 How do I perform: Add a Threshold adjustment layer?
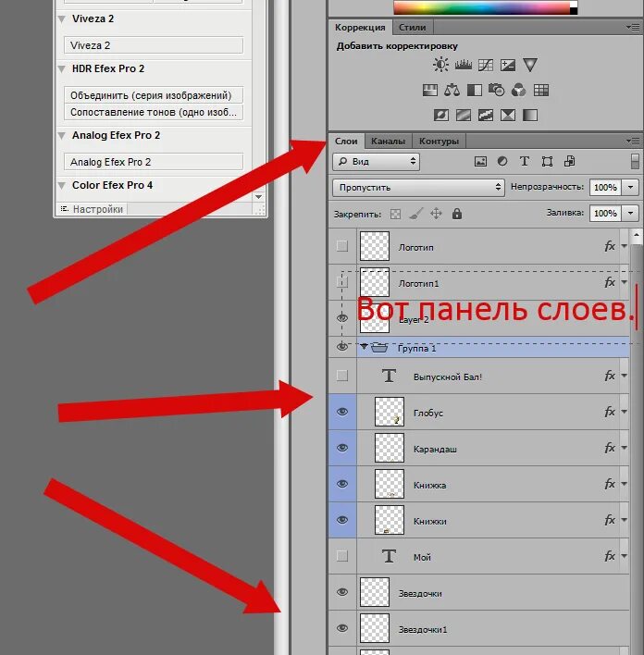tap(485, 115)
